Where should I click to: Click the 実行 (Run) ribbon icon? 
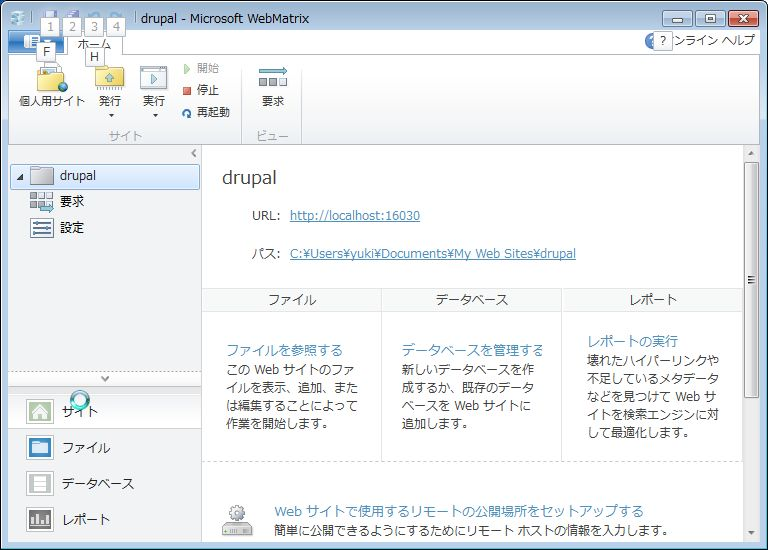coord(153,78)
